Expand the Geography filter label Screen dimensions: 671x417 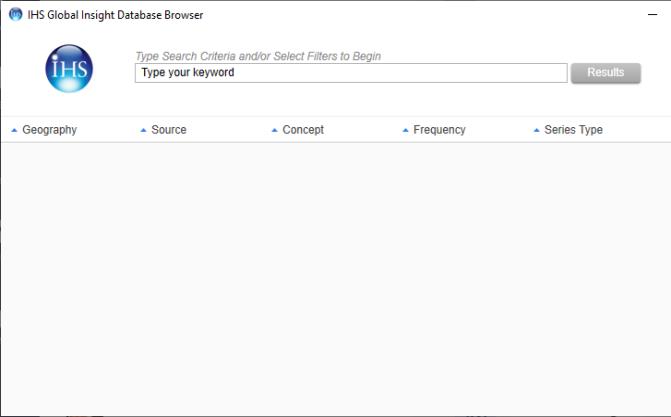49,130
